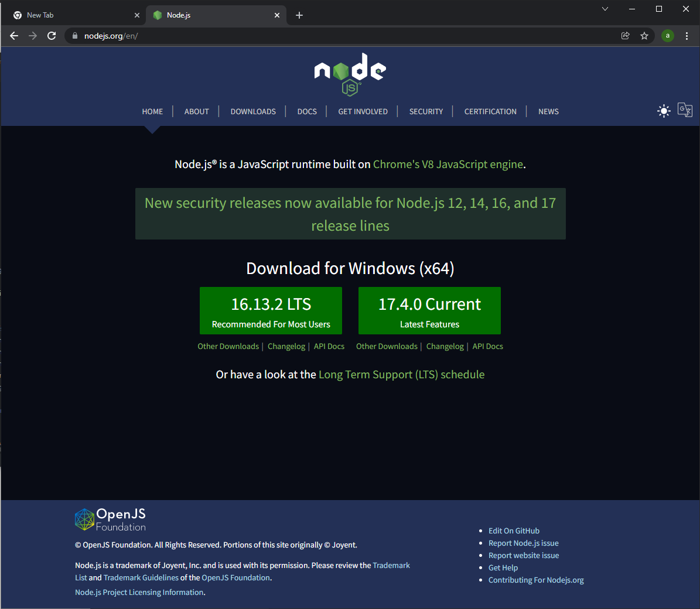Open Contributing For Nodejs.org link
Viewport: 700px width, 609px height.
(536, 580)
